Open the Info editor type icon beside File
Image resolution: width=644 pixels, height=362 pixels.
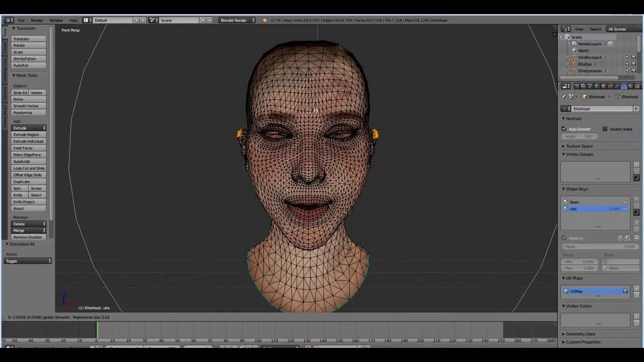[x=9, y=20]
